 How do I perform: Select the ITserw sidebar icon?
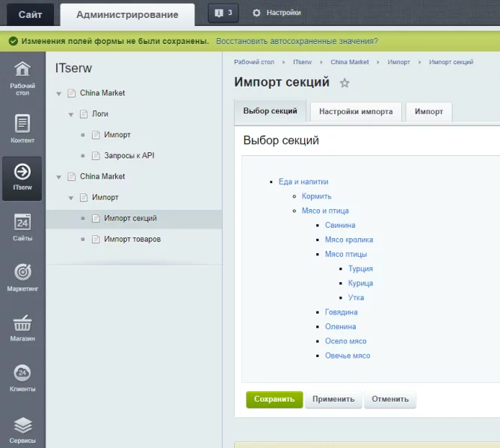(22, 178)
